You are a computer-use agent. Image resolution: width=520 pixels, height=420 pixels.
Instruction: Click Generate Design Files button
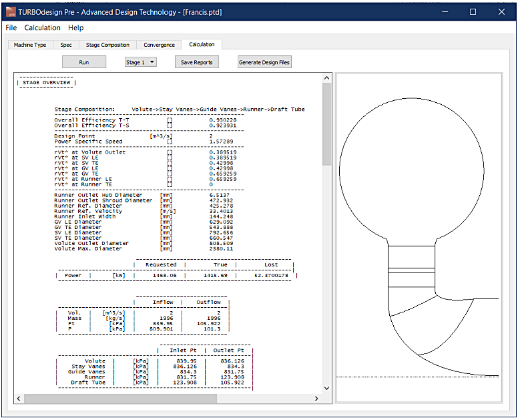pos(264,62)
